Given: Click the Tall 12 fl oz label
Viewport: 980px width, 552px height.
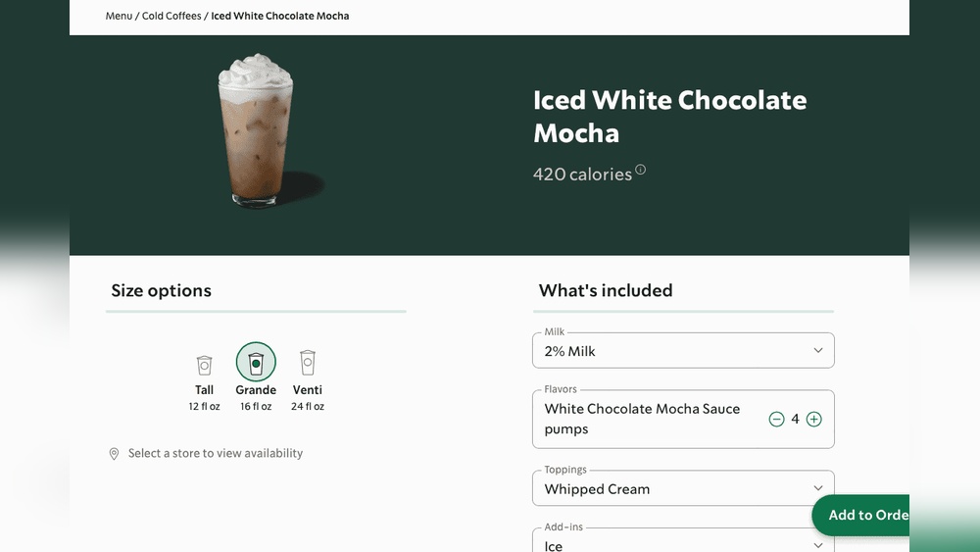Looking at the screenshot, I should pos(204,397).
